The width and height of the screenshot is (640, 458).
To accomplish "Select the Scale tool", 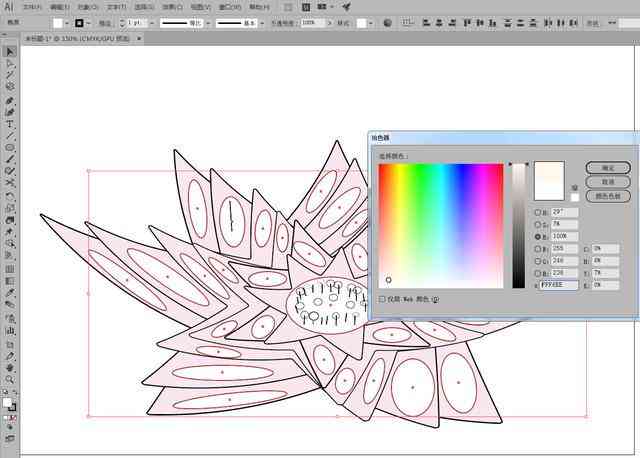I will pyautogui.click(x=10, y=208).
